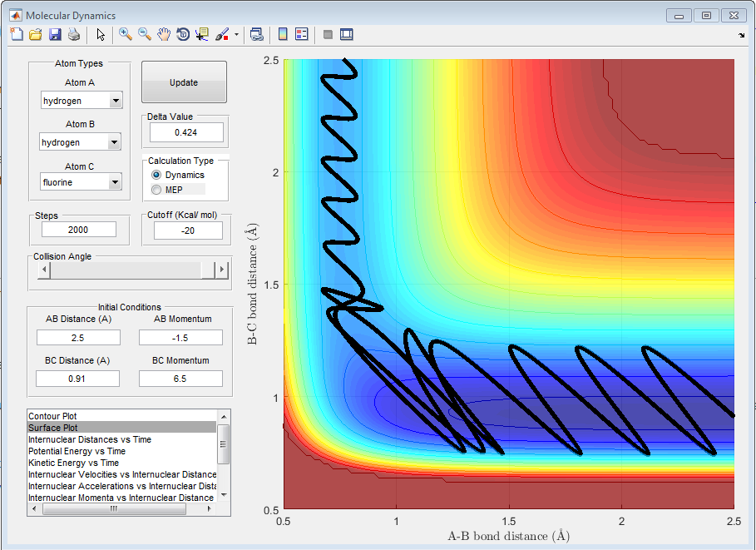
Task: Click plot list scrollbar down arrow
Action: [x=223, y=495]
